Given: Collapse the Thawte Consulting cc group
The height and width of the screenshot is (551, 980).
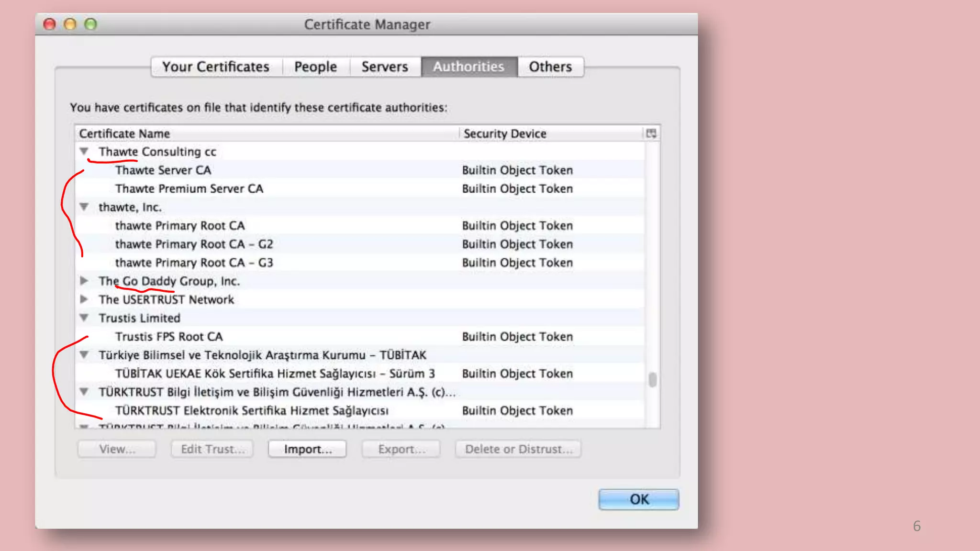Looking at the screenshot, I should point(84,152).
